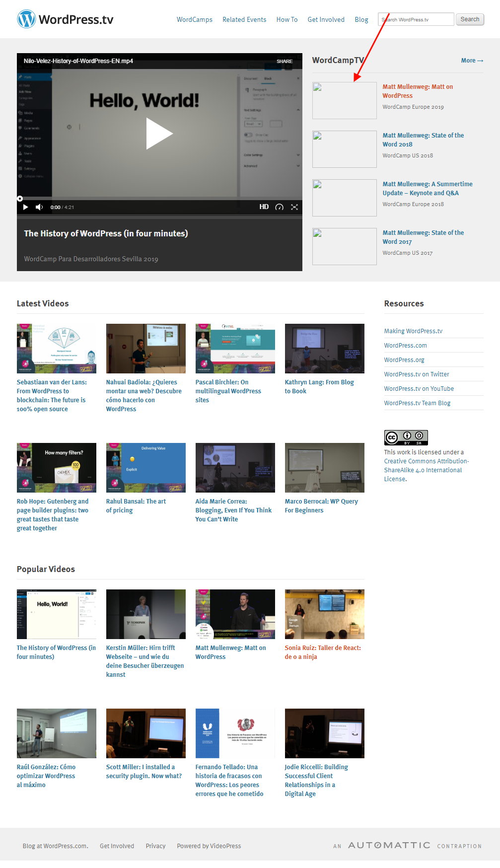Open Rob Hope Gutenberg video thumbnail
The image size is (500, 868).
(57, 468)
